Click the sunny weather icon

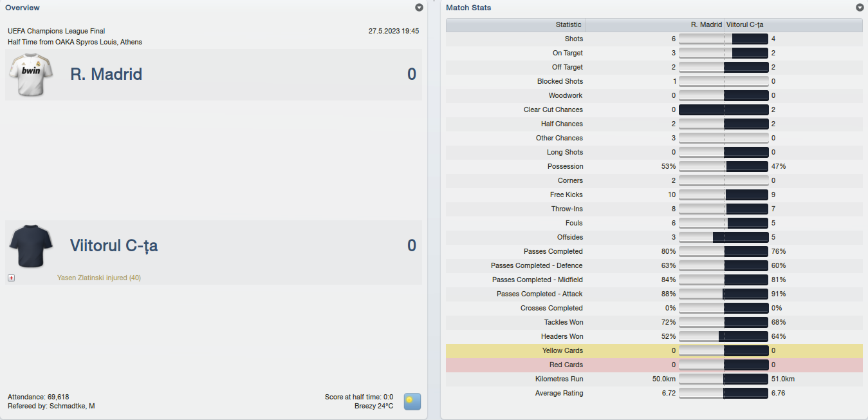[412, 401]
